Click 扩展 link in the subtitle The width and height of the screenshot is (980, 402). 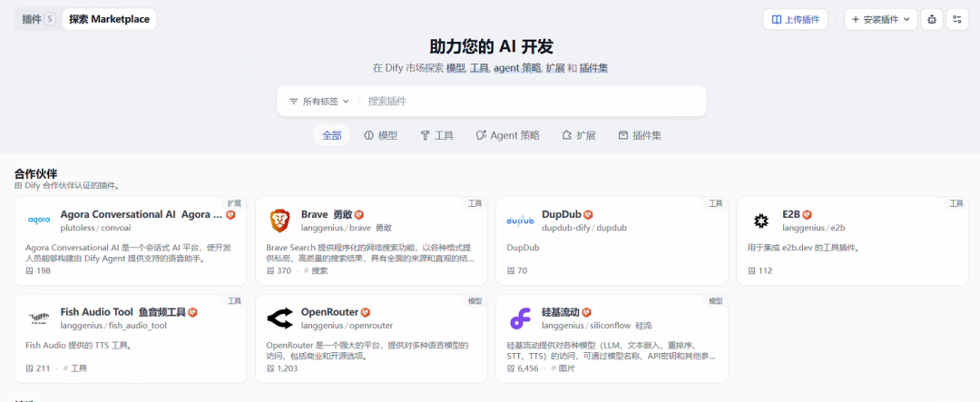coord(555,69)
